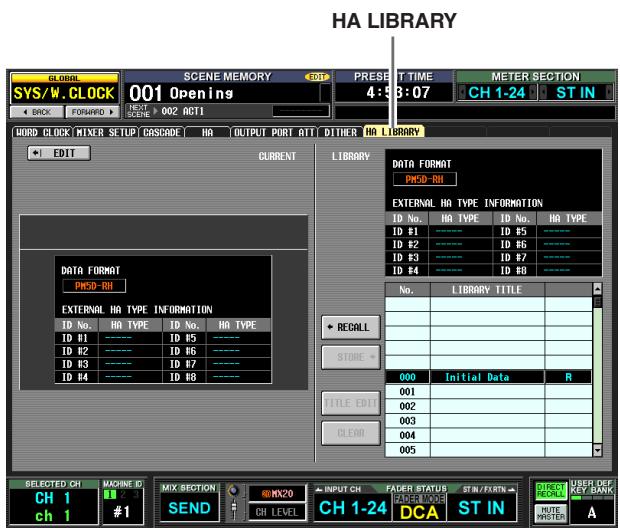The image size is (620, 531).
Task: Click the R read-only mark on entry 000
Action: tap(568, 377)
